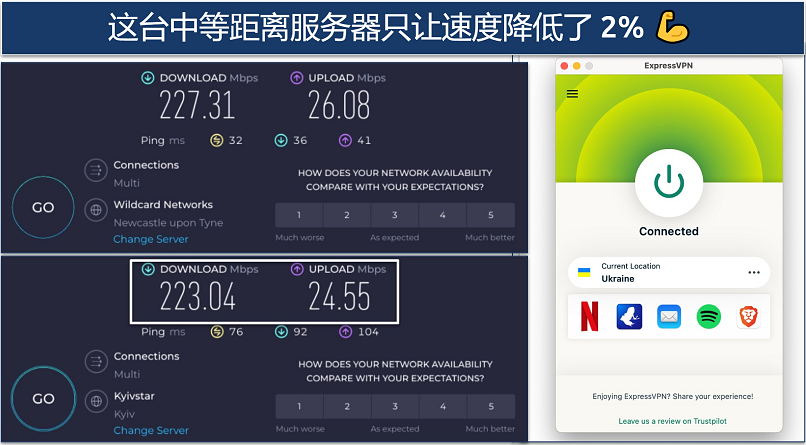Open the blue frog app shortcut
This screenshot has width=806, height=445.
(629, 317)
